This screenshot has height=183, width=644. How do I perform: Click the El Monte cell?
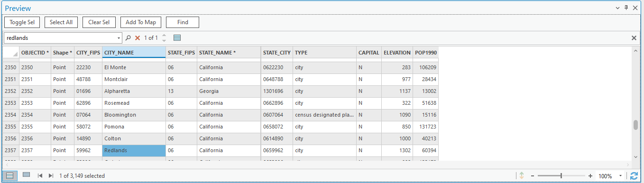point(134,67)
